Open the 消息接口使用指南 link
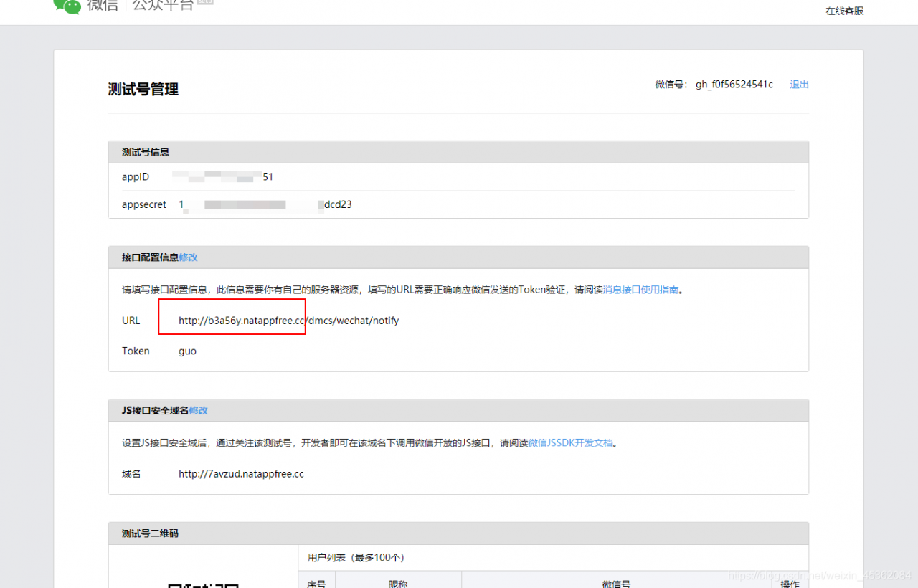The height and width of the screenshot is (588, 918). pyautogui.click(x=640, y=290)
